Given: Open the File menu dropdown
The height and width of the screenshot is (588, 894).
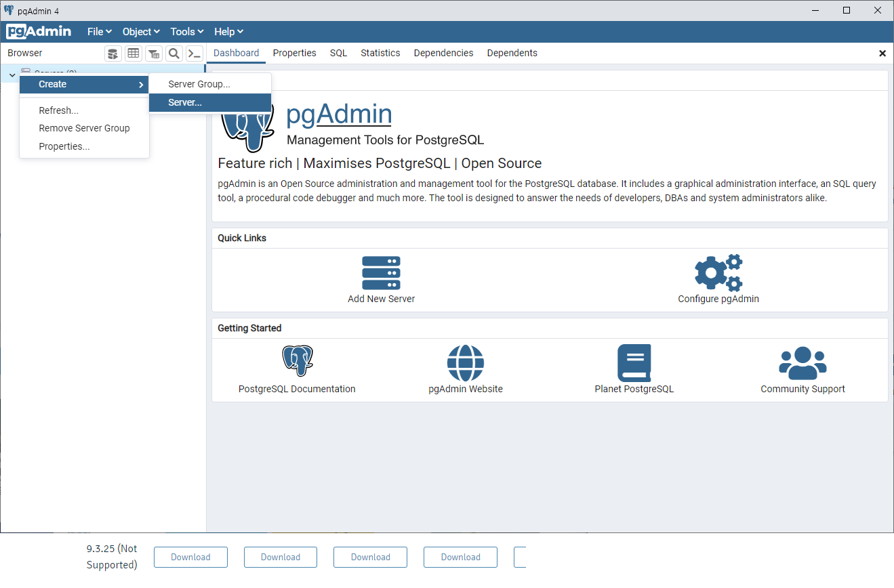Looking at the screenshot, I should tap(100, 32).
